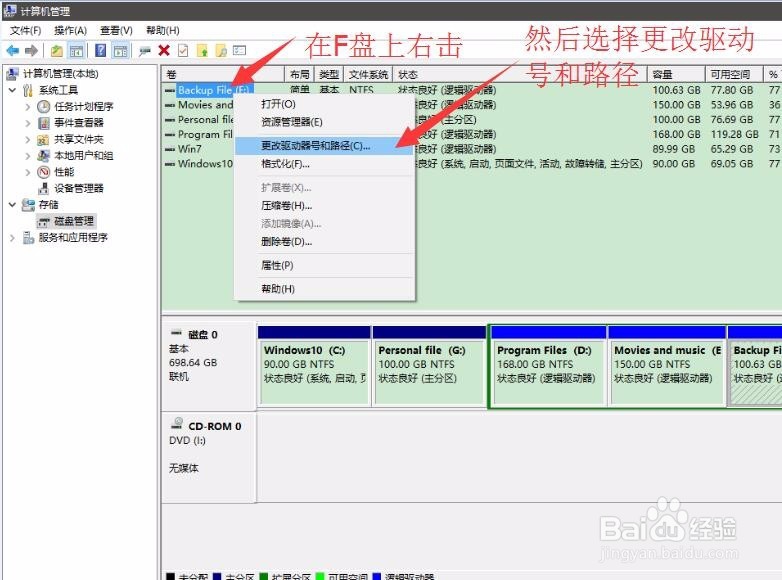Screen dimensions: 782x580
Task: Click the 事件查看器 icon
Action: 44,123
